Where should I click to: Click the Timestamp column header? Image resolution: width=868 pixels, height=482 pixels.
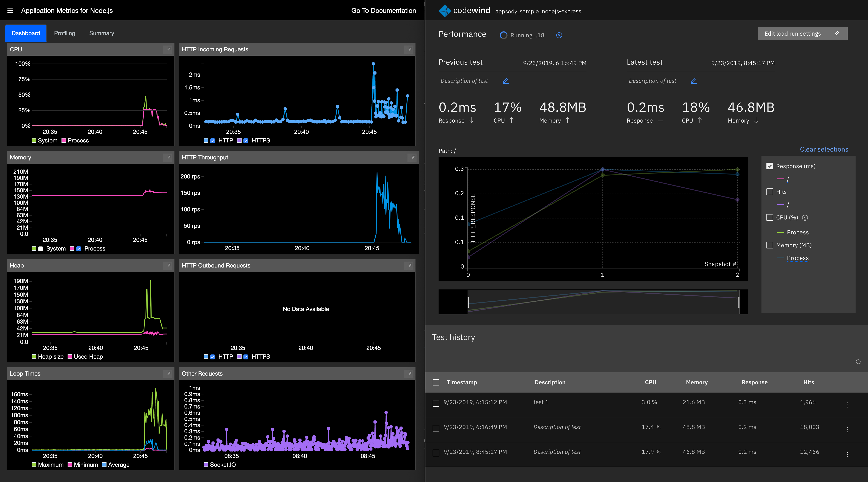click(x=462, y=382)
